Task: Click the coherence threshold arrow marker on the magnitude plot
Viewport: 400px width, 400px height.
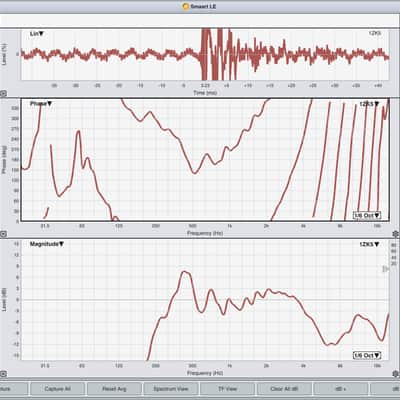Action: pyautogui.click(x=386, y=269)
